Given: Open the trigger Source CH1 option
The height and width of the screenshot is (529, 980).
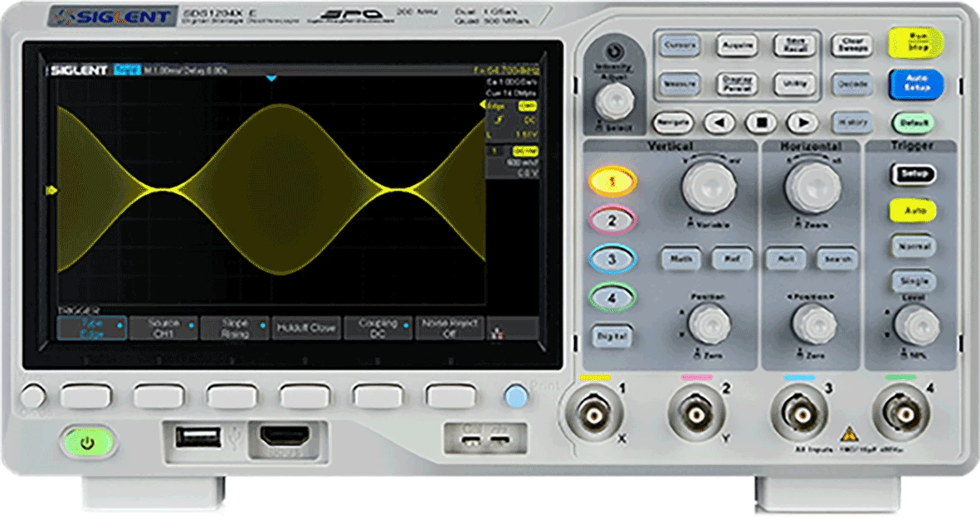Looking at the screenshot, I should (163, 328).
